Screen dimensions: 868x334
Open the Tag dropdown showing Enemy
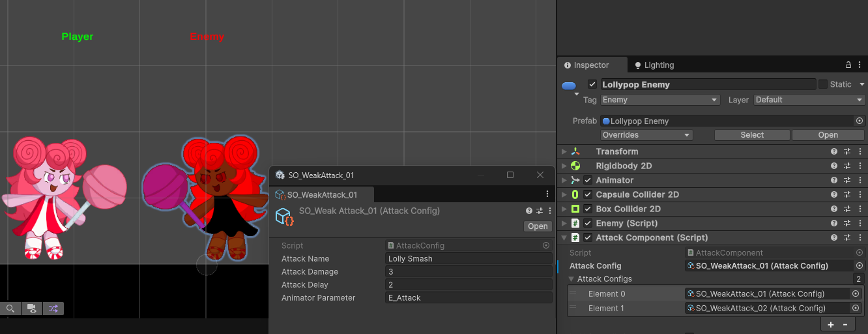point(659,100)
